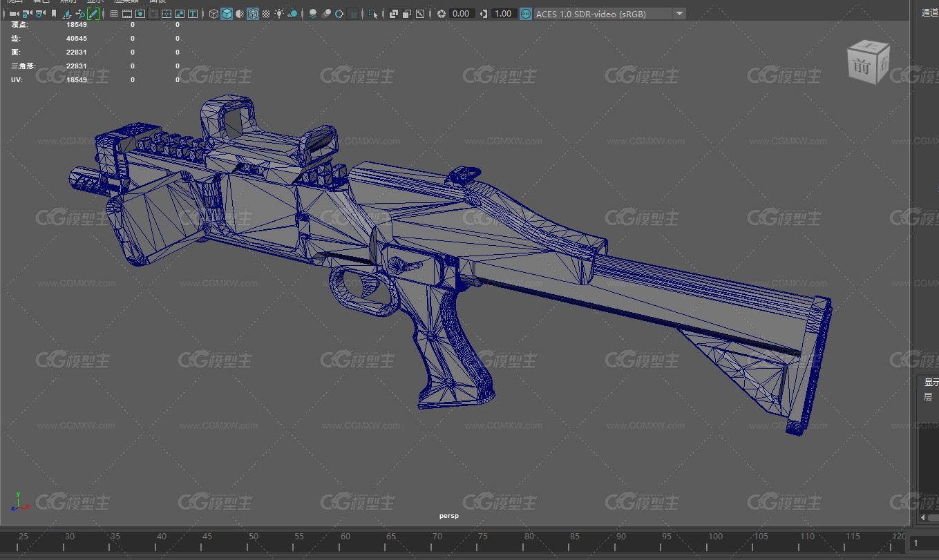Click the 边 edge count 40545
939x560 pixels.
click(77, 38)
